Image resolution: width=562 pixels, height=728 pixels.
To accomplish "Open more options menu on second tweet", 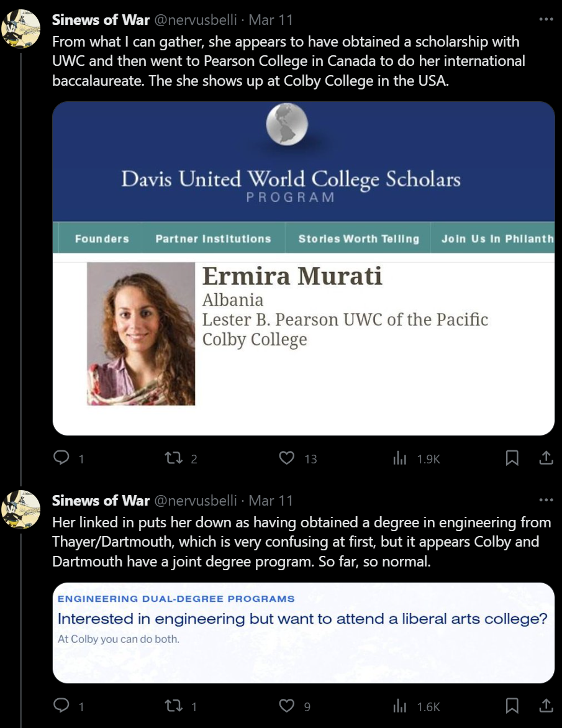I will point(546,500).
